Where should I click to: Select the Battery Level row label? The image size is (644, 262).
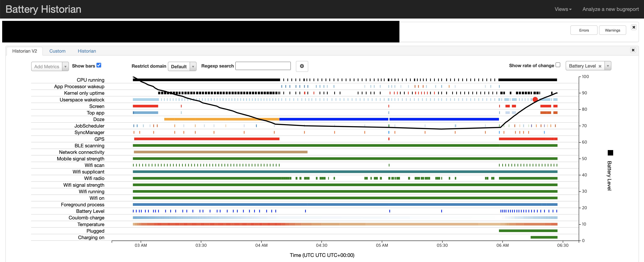click(x=90, y=211)
